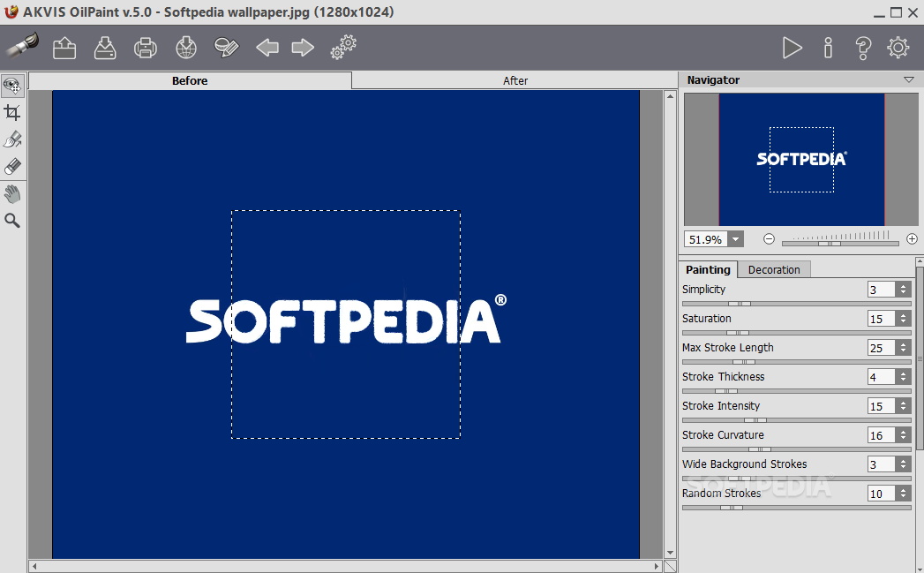Click Random Strokes value field

[881, 494]
